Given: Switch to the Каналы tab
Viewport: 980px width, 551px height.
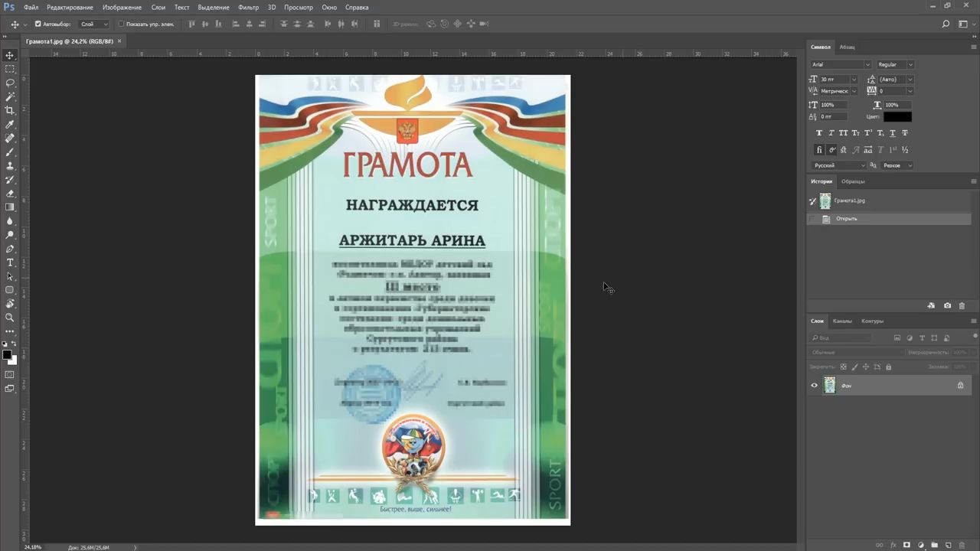Looking at the screenshot, I should [842, 321].
